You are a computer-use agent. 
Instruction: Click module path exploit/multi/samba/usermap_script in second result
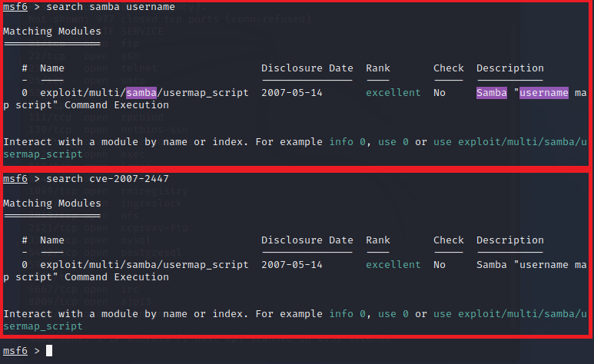pos(144,265)
